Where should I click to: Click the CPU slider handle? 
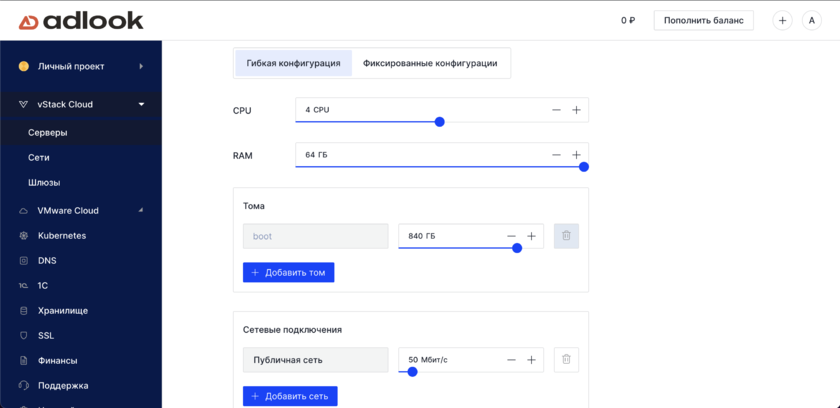pyautogui.click(x=439, y=122)
